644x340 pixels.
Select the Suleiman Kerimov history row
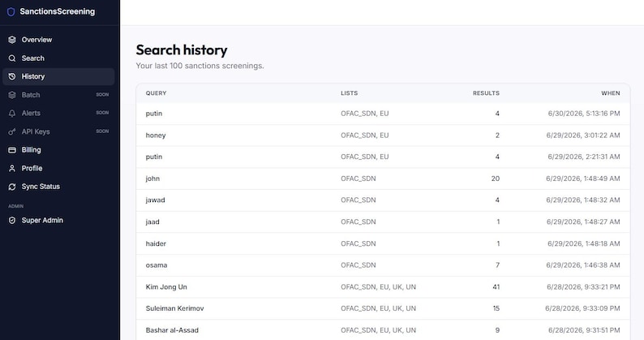click(x=383, y=308)
